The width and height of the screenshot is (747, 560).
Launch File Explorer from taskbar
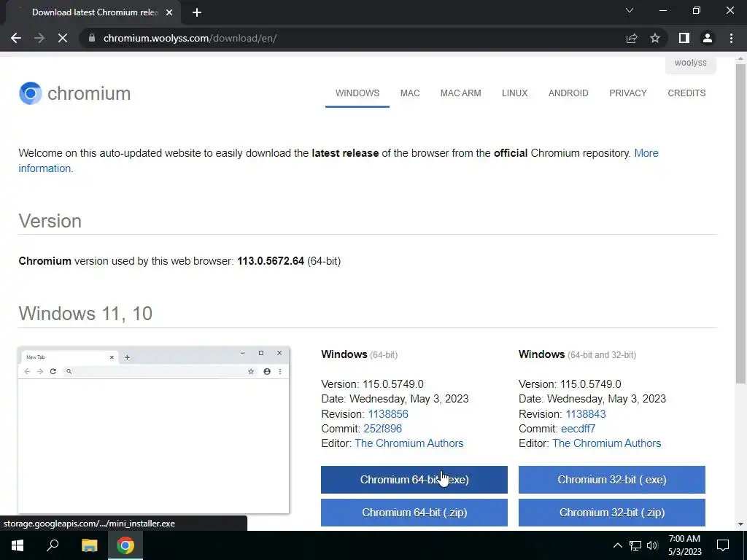pos(89,545)
